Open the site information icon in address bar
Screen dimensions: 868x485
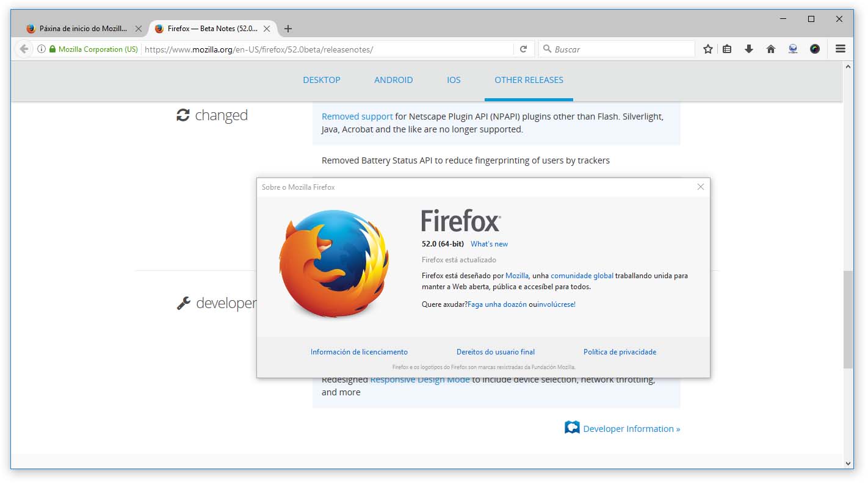coord(42,49)
